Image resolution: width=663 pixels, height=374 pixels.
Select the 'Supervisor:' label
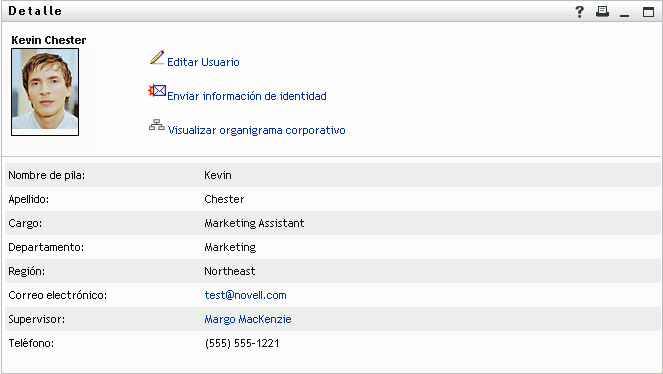[37, 319]
